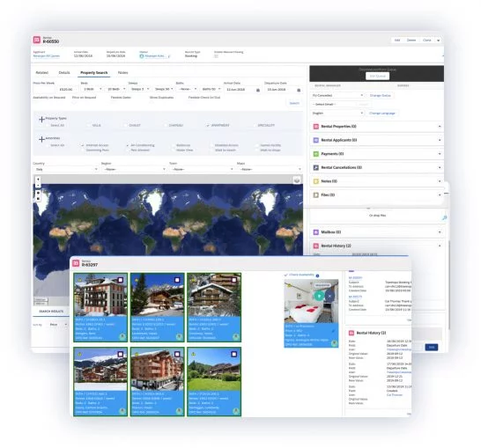The image size is (481, 448).
Task: Click the Rental Properties pink icon
Action: point(315,126)
